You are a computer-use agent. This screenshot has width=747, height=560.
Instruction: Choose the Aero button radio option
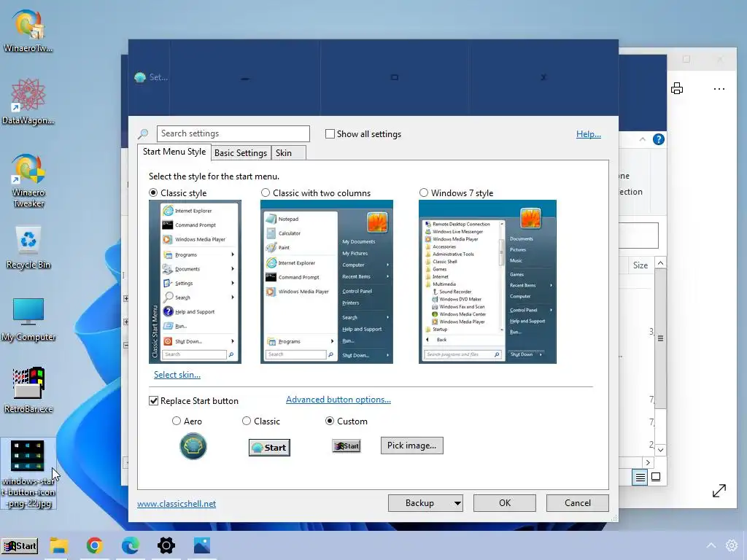coord(177,421)
